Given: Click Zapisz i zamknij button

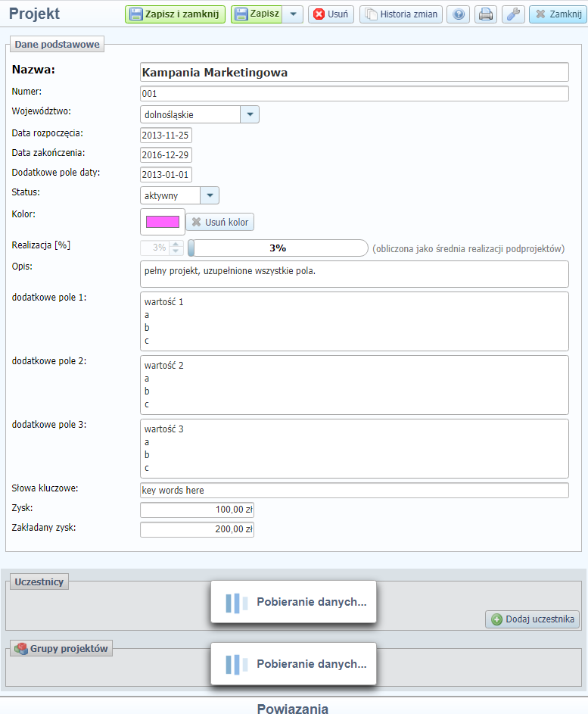Looking at the screenshot, I should (175, 14).
